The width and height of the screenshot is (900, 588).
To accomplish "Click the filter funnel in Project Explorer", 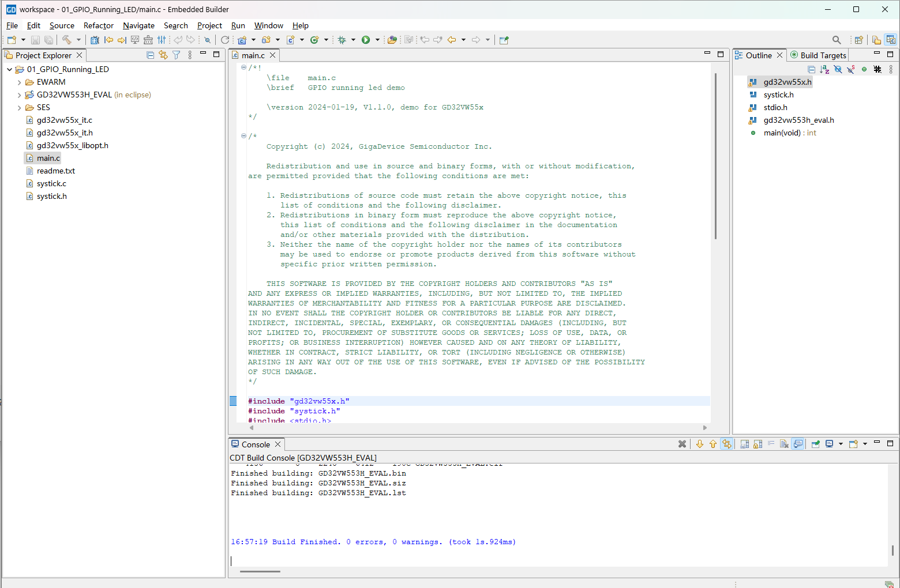I will click(x=177, y=55).
